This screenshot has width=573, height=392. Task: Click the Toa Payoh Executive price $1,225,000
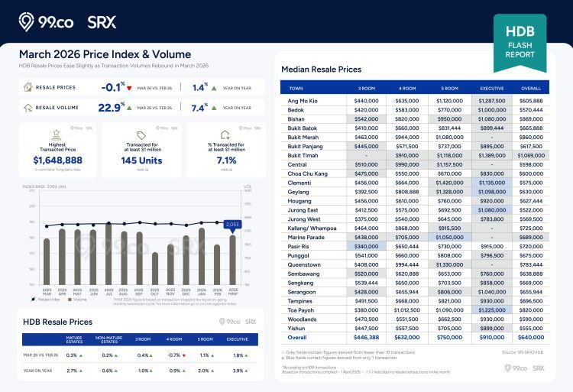(x=492, y=309)
